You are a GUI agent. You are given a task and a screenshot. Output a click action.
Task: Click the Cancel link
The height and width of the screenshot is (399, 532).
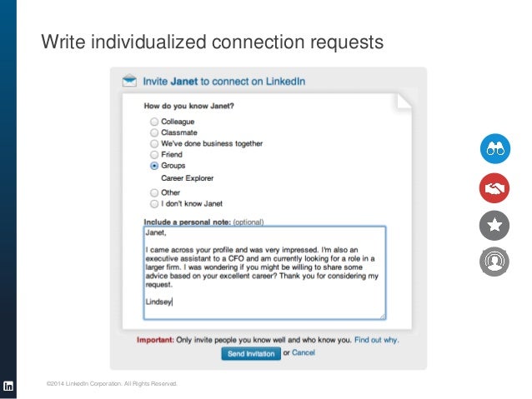[x=304, y=353]
